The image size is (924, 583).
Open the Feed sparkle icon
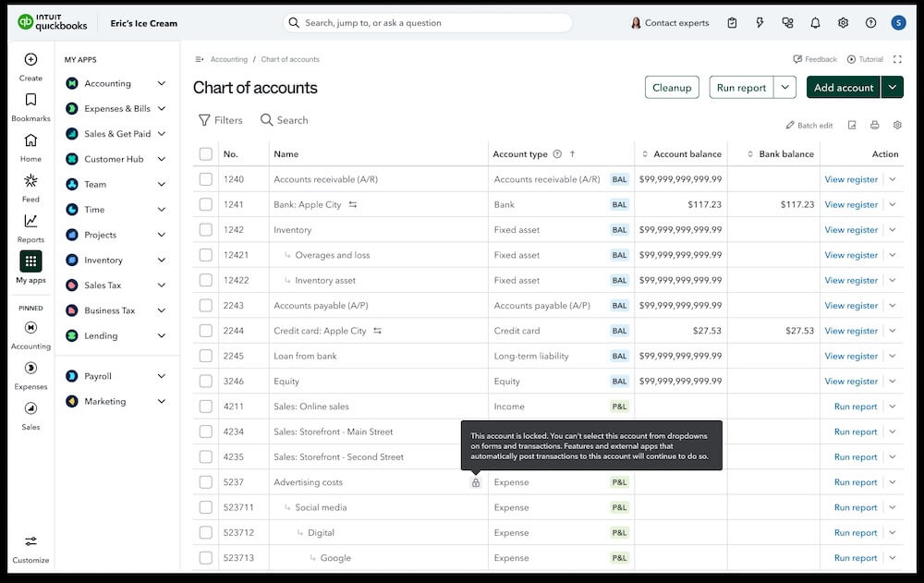pyautogui.click(x=30, y=180)
